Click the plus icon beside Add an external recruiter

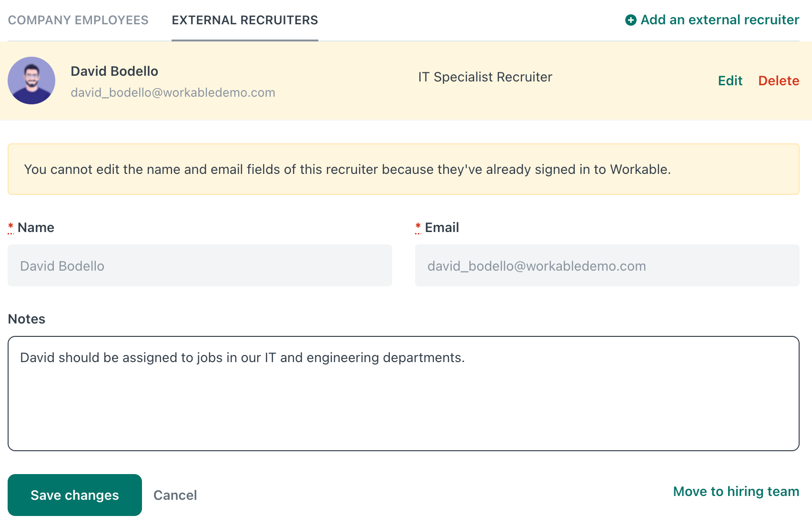tap(630, 20)
